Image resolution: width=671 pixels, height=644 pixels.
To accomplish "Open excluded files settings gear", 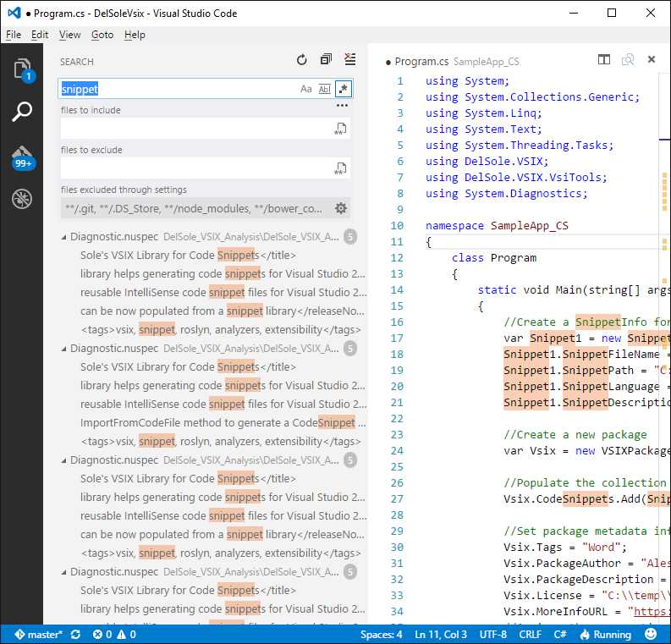I will tap(341, 208).
